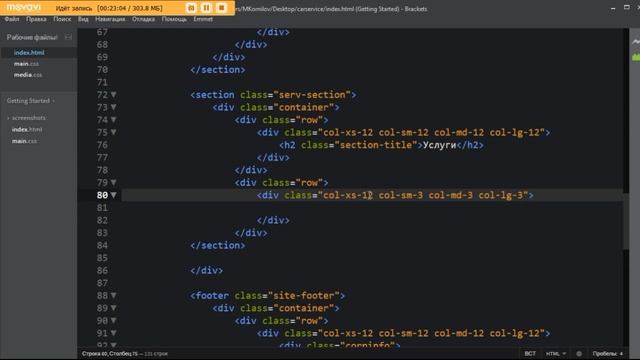Click line number 85 in the gutter
This screenshot has height=360, width=640.
click(102, 258)
